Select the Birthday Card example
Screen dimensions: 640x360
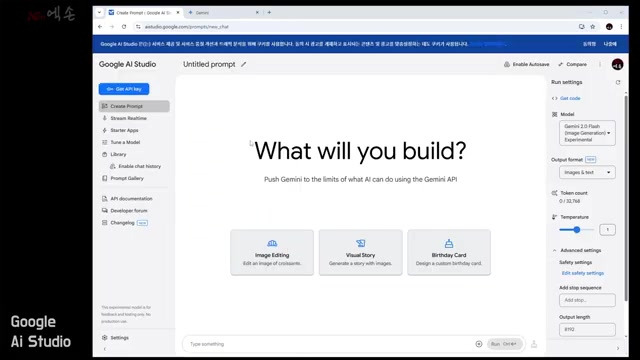449,252
